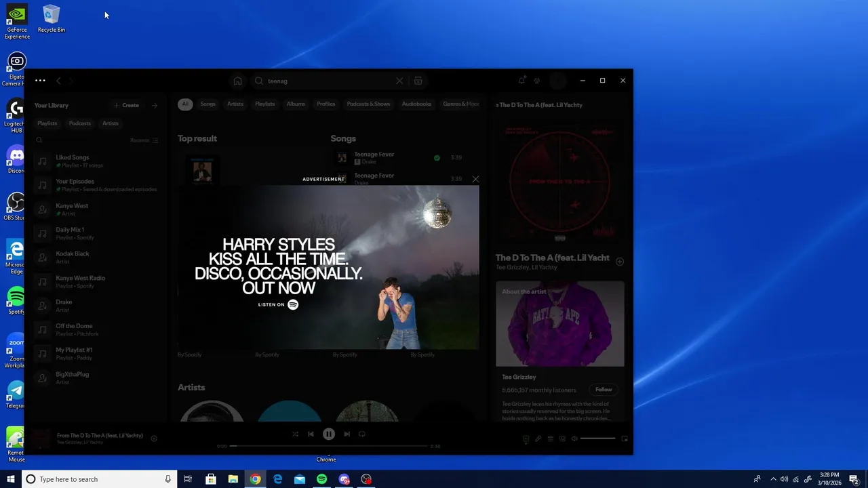Open the Now Playing view icon
Viewport: 868px width, 488px height.
[526, 439]
